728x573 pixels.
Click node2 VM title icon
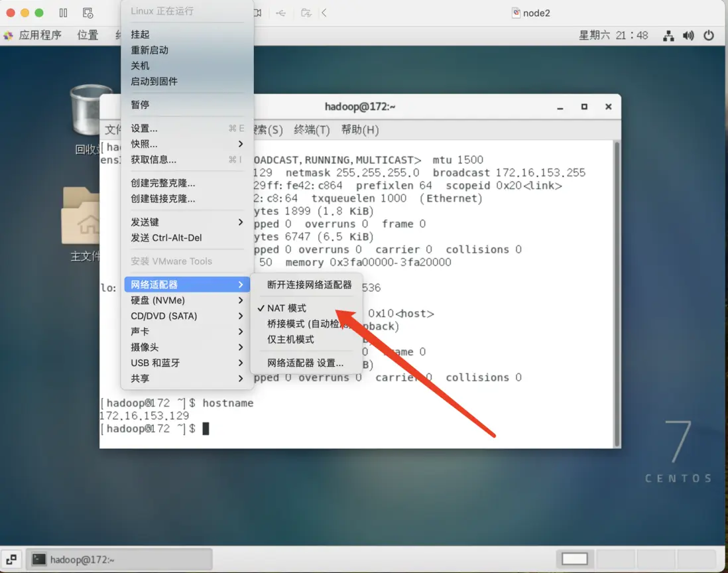[x=516, y=13]
